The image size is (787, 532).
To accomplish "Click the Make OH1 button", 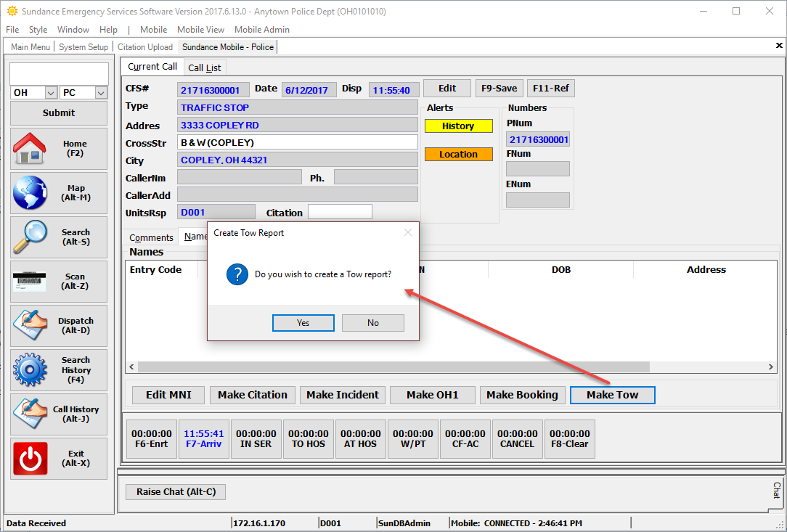I will tap(433, 395).
